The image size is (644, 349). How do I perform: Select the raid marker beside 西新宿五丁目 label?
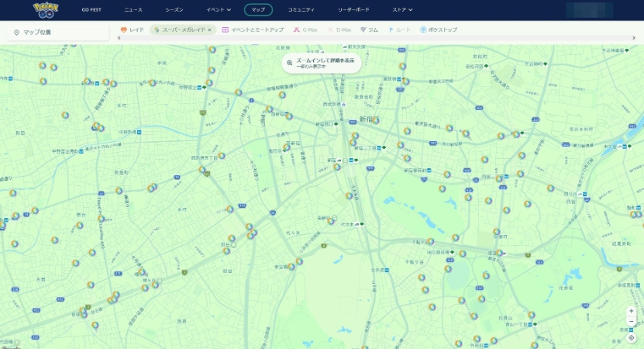(222, 156)
